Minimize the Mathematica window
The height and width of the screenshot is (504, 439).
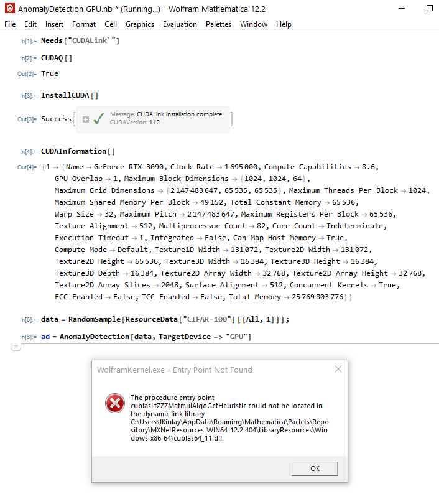402,8
